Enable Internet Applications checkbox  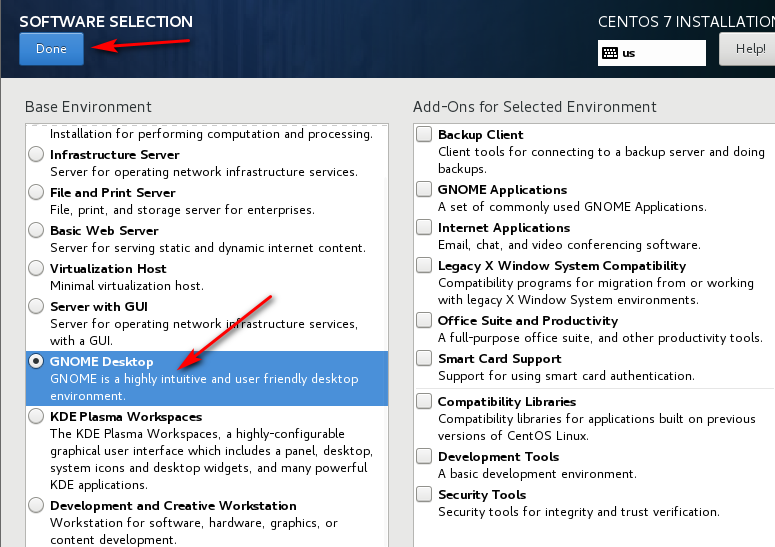point(424,227)
